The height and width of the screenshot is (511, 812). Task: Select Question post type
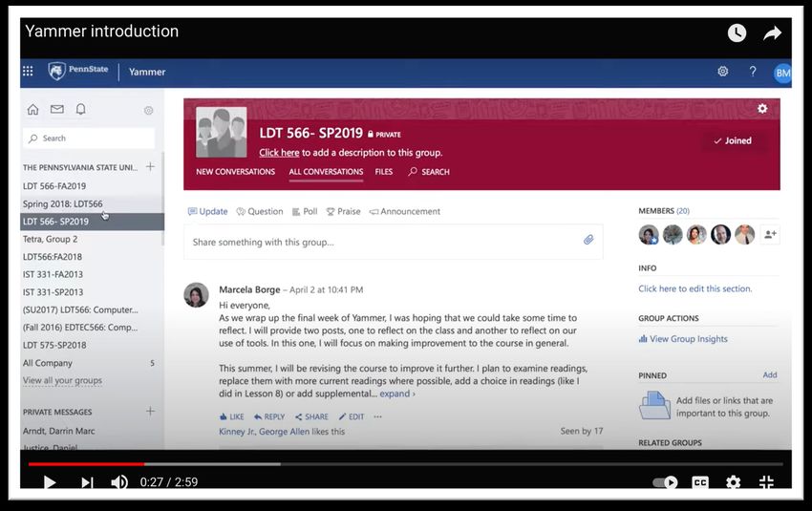(260, 211)
